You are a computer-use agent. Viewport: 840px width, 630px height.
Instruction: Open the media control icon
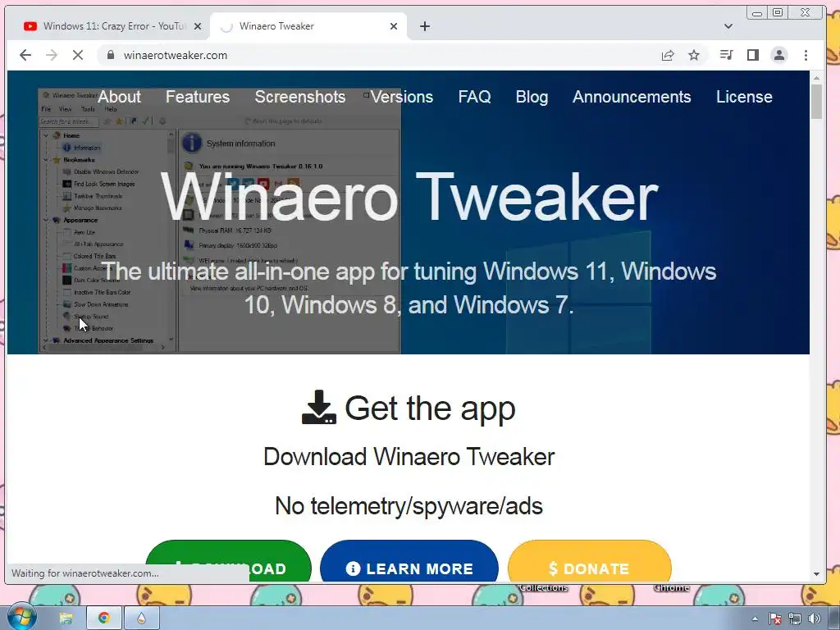(x=727, y=55)
